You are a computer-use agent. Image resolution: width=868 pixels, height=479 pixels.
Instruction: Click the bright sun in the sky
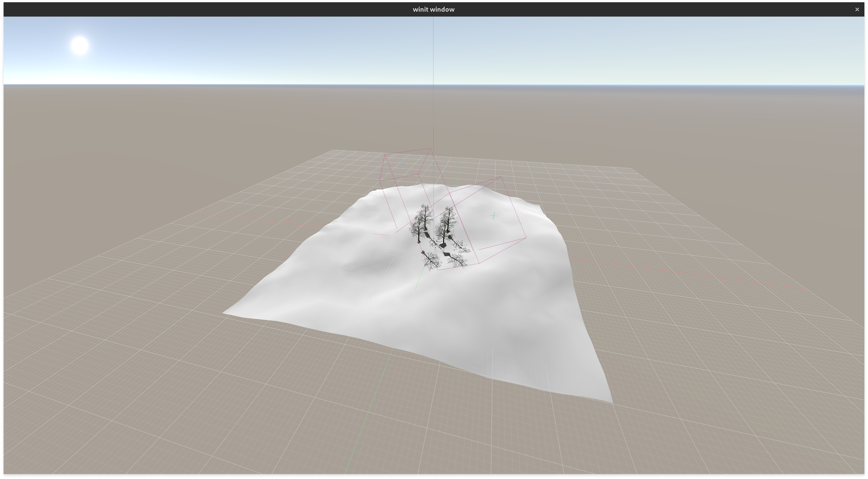pyautogui.click(x=80, y=45)
